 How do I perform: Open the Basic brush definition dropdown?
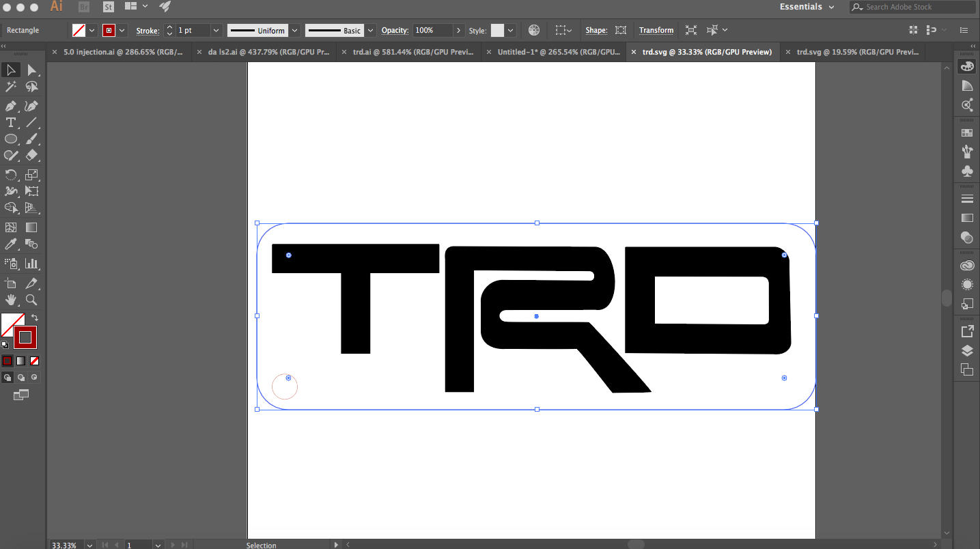[370, 30]
